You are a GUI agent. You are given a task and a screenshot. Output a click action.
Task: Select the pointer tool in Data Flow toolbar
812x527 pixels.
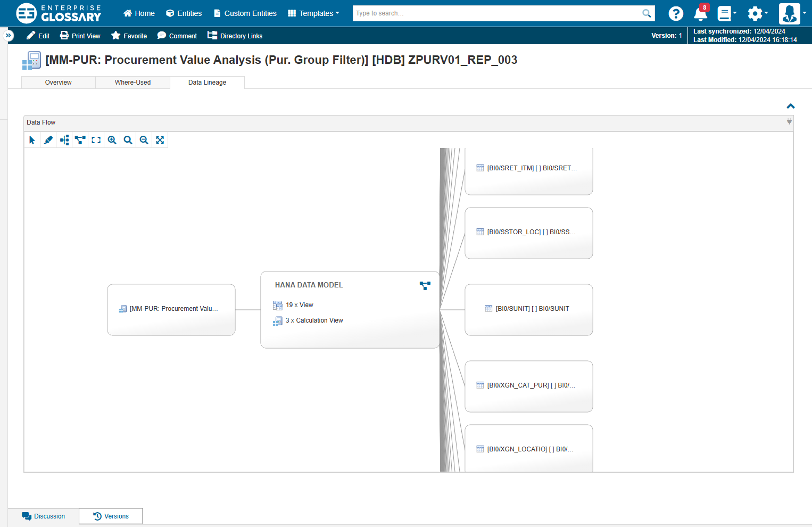32,140
